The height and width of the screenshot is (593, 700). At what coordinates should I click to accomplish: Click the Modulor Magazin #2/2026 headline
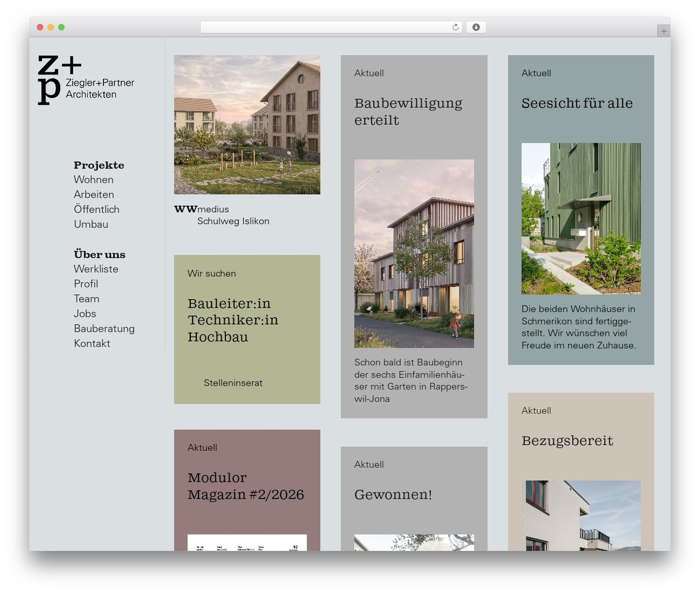pyautogui.click(x=246, y=486)
